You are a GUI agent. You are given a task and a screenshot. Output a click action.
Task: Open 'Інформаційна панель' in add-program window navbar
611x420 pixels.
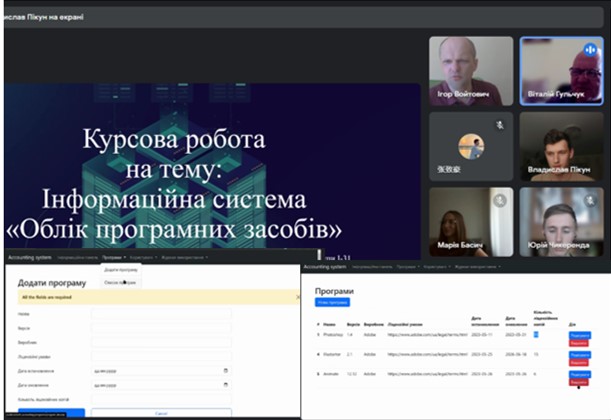77,258
